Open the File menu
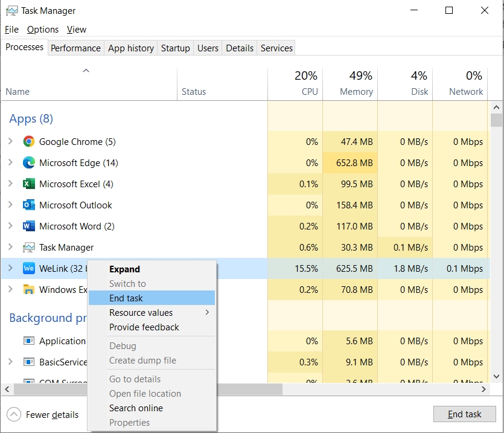The image size is (504, 433). coord(11,30)
